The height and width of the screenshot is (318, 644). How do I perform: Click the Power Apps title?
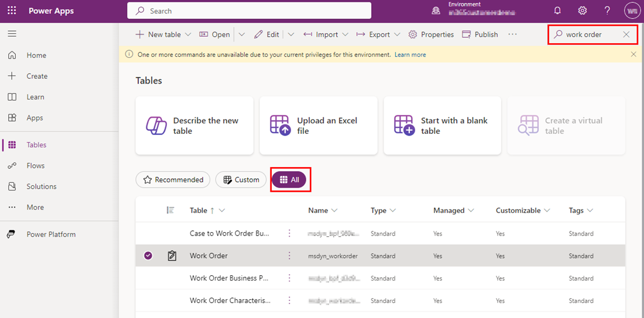tap(52, 11)
